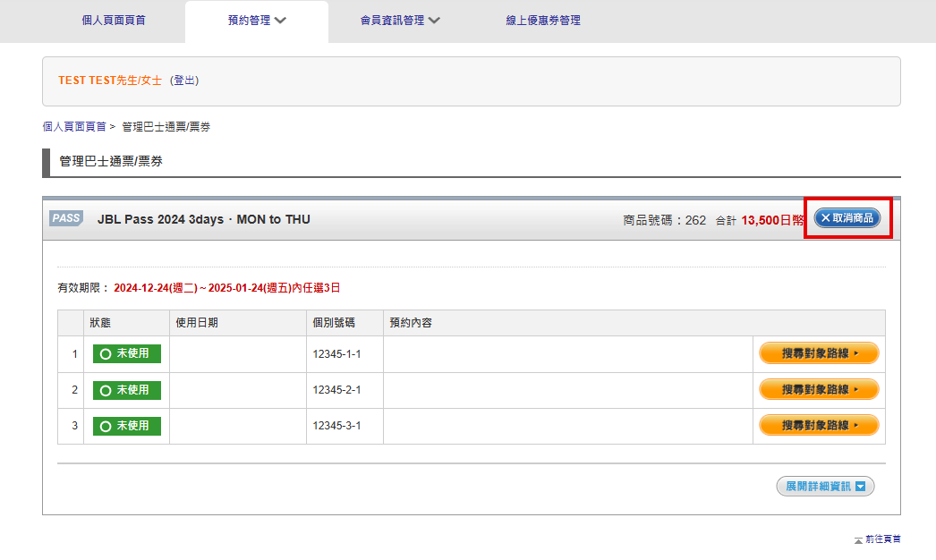Click 個人頁面頁首 breadcrumb link
936x560 pixels.
click(x=74, y=127)
